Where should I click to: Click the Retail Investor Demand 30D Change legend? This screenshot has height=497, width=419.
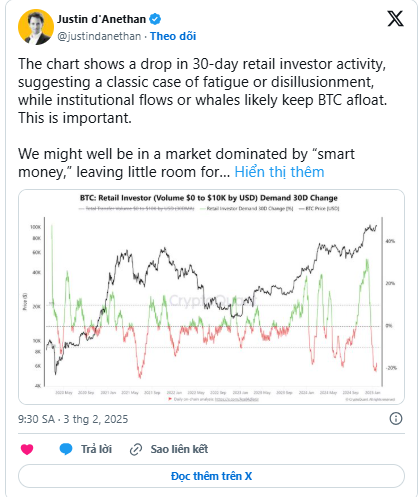pyautogui.click(x=246, y=209)
